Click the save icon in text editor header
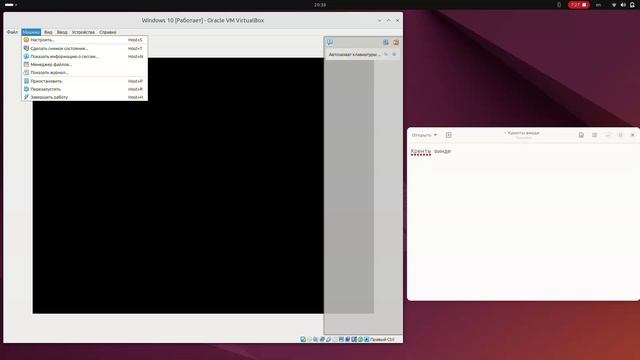 581,135
